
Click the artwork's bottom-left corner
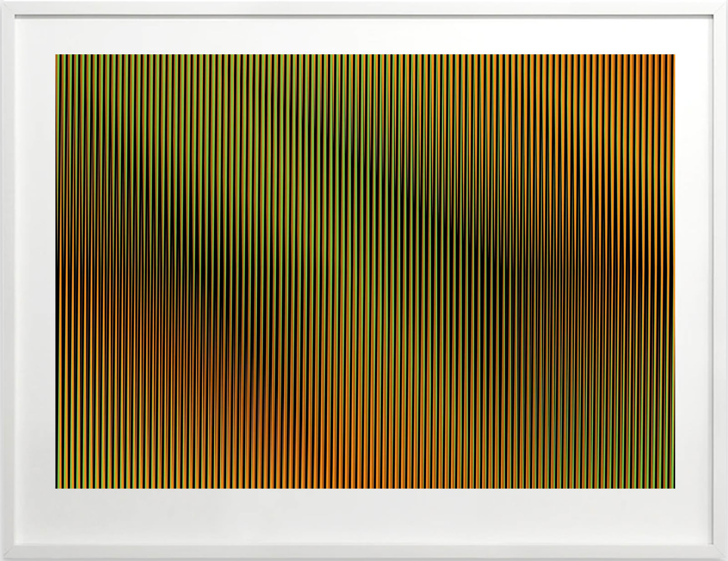click(57, 487)
